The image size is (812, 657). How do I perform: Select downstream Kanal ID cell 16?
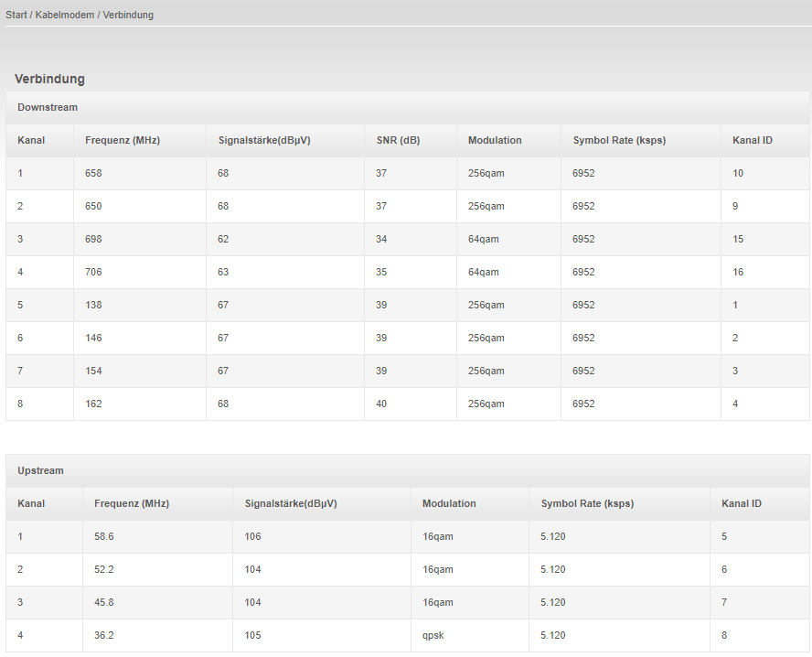coord(764,272)
